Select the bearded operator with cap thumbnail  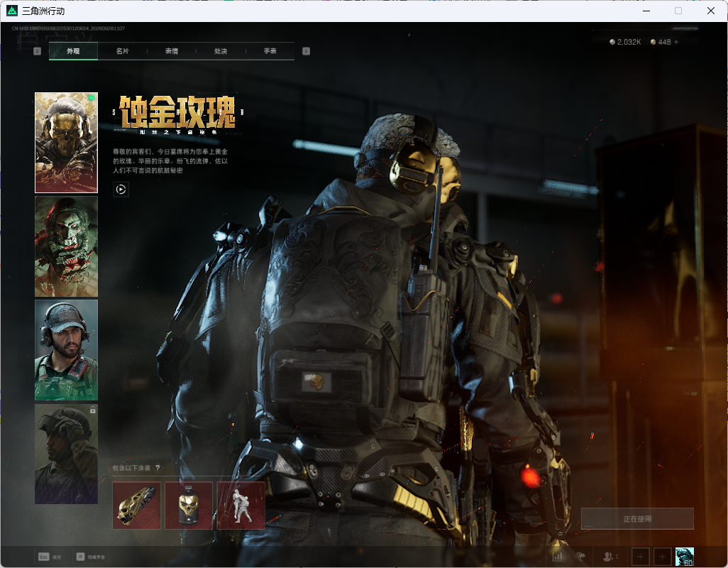point(67,350)
